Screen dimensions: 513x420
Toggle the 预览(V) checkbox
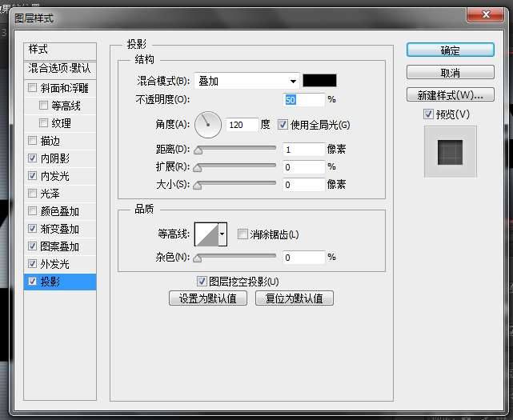coord(428,114)
